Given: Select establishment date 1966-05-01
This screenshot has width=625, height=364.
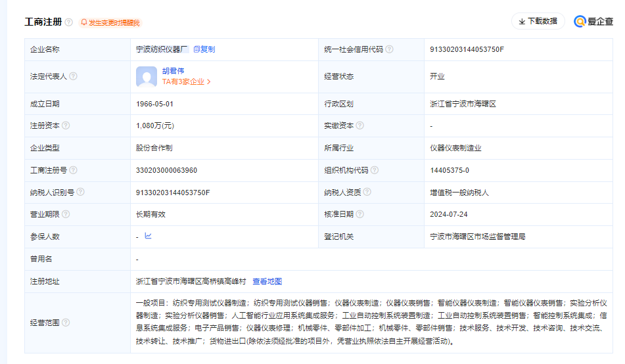Looking at the screenshot, I should point(154,104).
